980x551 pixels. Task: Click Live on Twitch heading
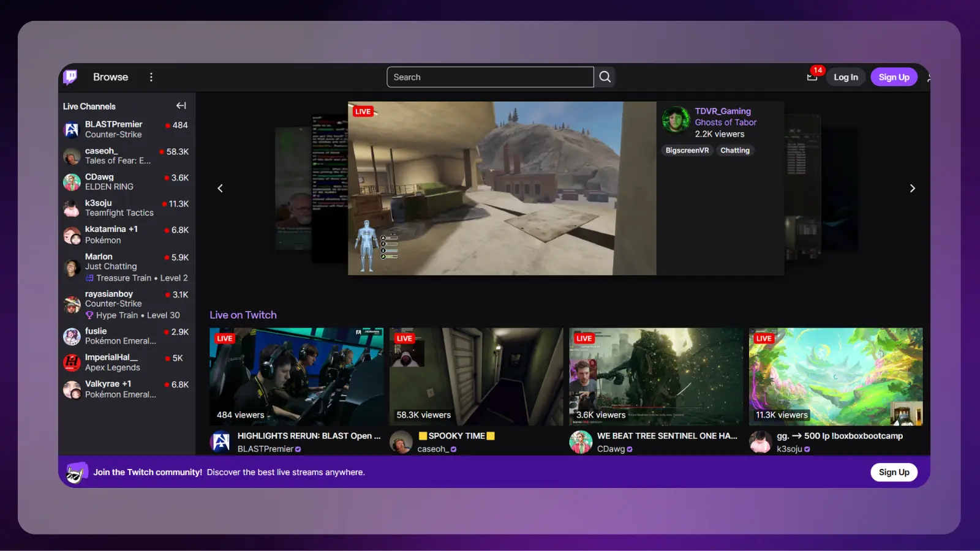tap(243, 315)
